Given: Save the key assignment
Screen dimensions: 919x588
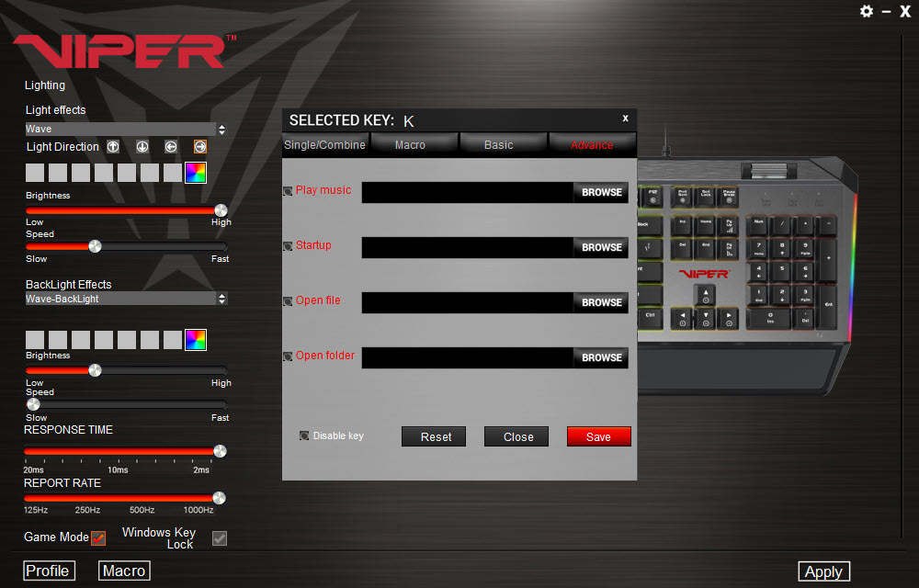Looking at the screenshot, I should click(x=599, y=436).
